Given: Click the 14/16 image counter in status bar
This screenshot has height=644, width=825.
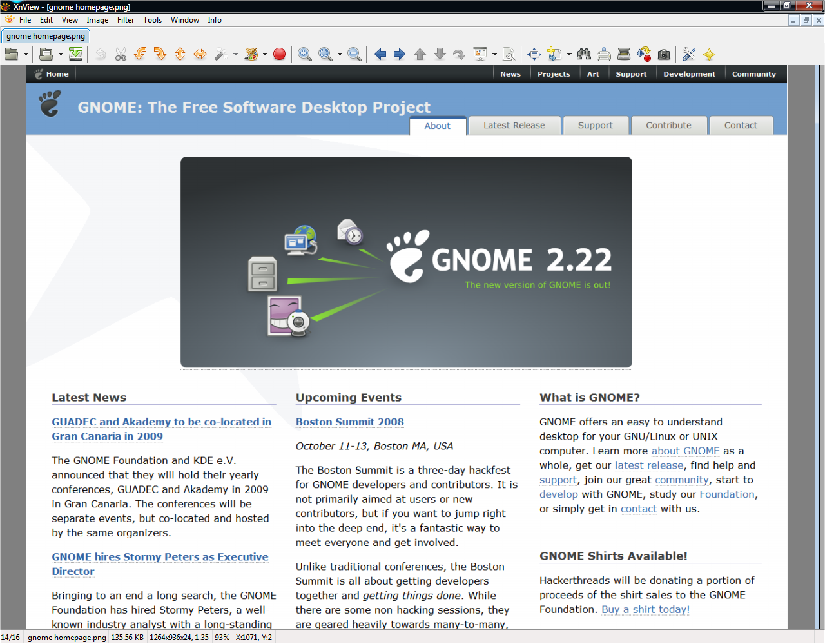Looking at the screenshot, I should coord(10,638).
